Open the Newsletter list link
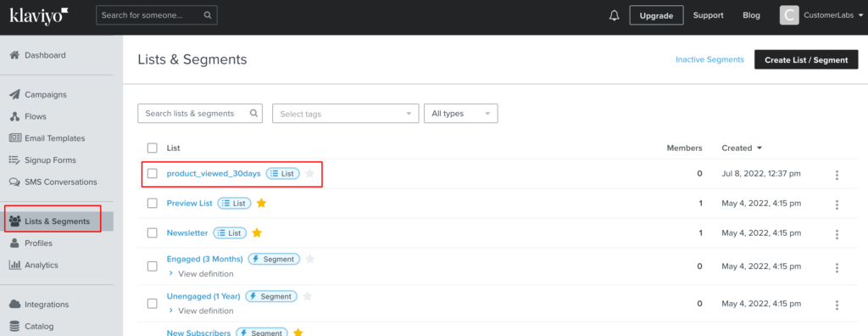The width and height of the screenshot is (868, 336). pyautogui.click(x=187, y=232)
